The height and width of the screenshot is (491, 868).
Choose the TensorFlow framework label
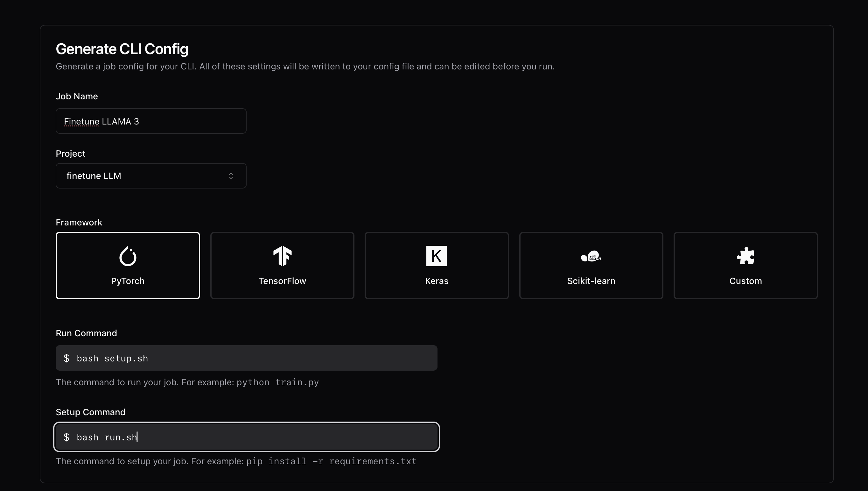coord(282,281)
